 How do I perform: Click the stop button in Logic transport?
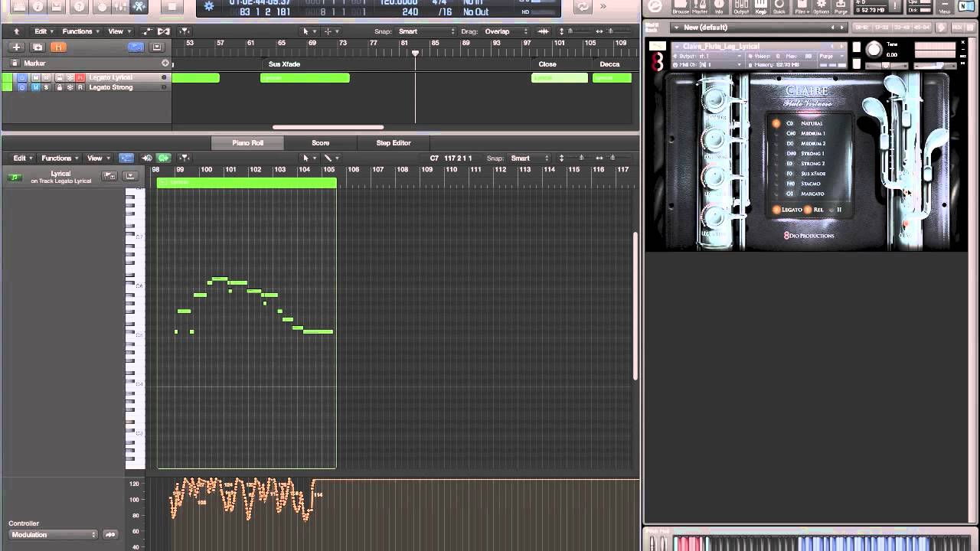(x=171, y=6)
